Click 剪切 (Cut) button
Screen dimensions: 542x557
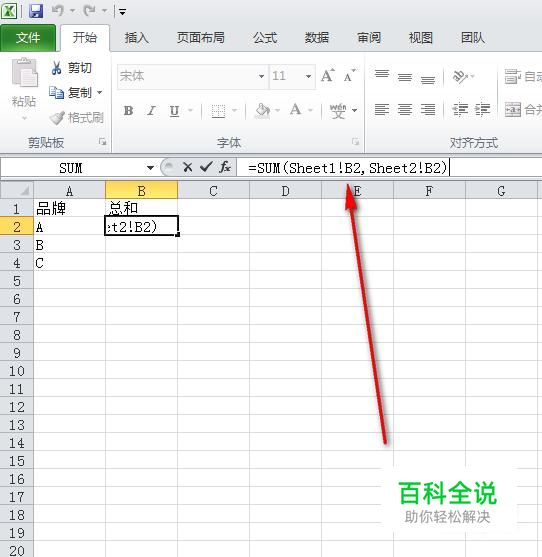(72, 68)
